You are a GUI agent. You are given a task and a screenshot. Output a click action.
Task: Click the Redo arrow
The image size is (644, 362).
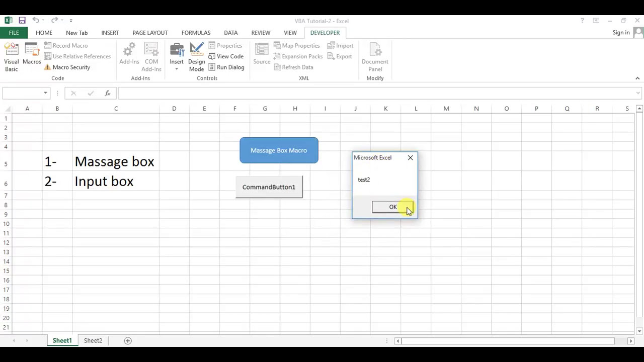point(54,21)
